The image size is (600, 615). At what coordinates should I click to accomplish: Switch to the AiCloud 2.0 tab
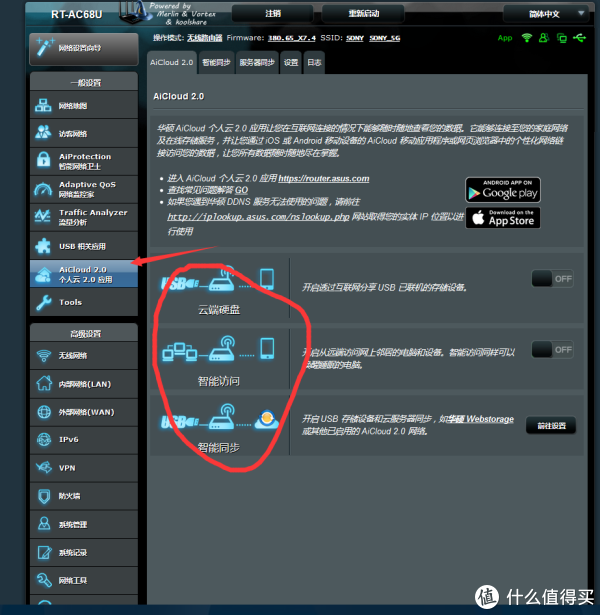171,62
